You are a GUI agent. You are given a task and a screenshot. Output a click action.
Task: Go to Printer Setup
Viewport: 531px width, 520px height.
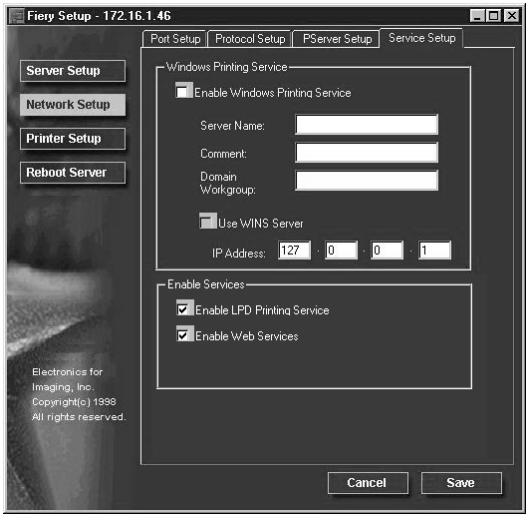click(73, 138)
